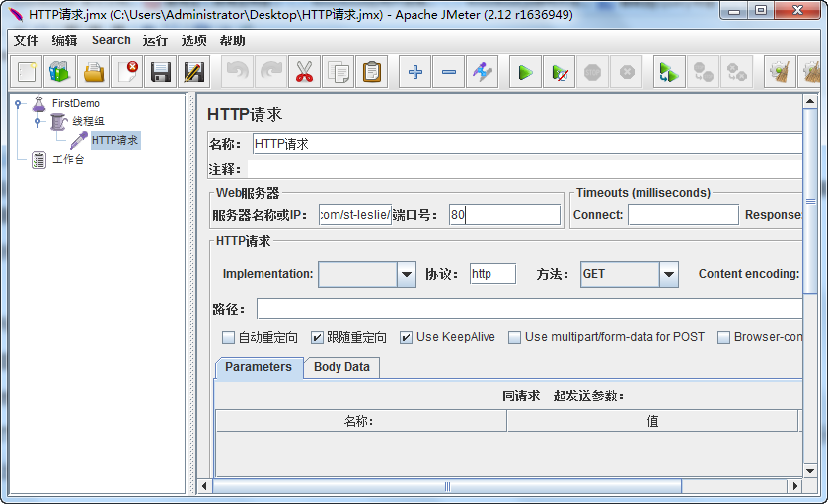Collapse the 线程组 tree node handle
Image resolution: width=828 pixels, height=504 pixels.
37,122
